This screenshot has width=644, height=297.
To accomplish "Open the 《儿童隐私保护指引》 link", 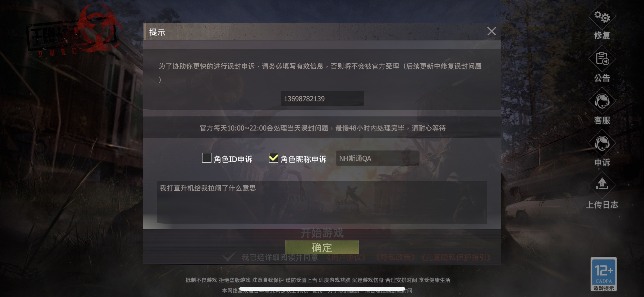I will 456,257.
